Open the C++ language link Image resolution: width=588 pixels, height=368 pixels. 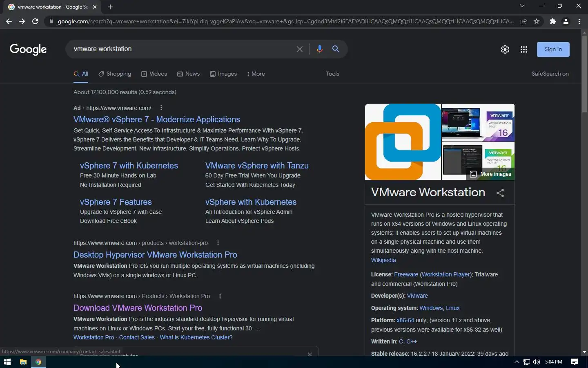(412, 341)
